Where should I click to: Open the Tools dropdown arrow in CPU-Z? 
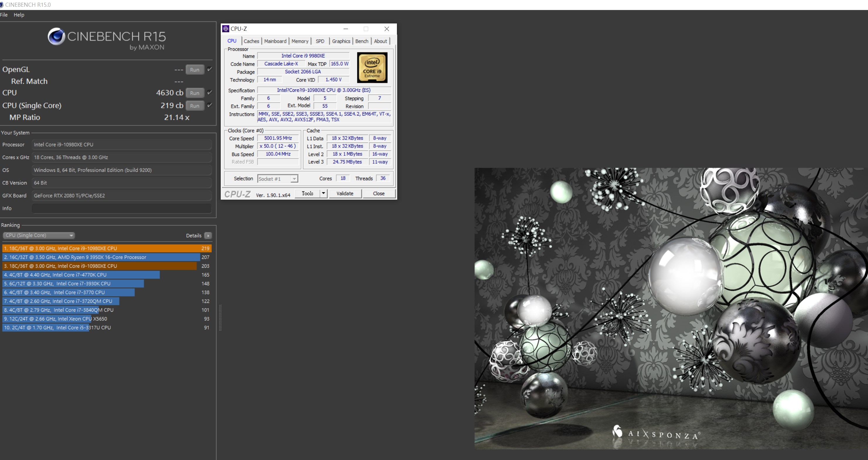323,193
